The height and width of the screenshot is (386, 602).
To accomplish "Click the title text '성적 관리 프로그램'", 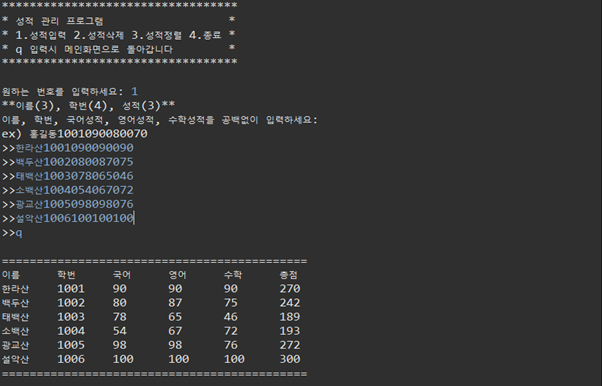I will tap(60, 21).
